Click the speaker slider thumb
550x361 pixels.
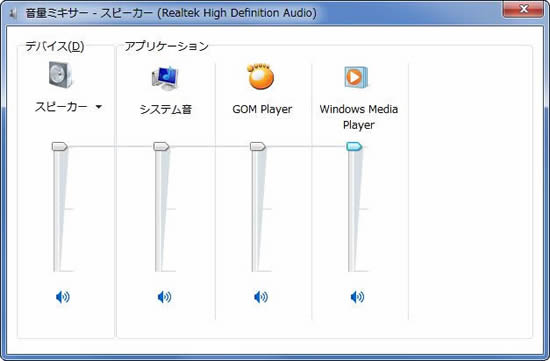60,146
